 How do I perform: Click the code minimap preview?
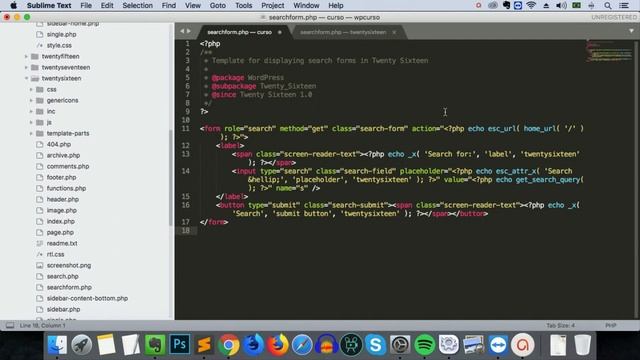click(609, 51)
